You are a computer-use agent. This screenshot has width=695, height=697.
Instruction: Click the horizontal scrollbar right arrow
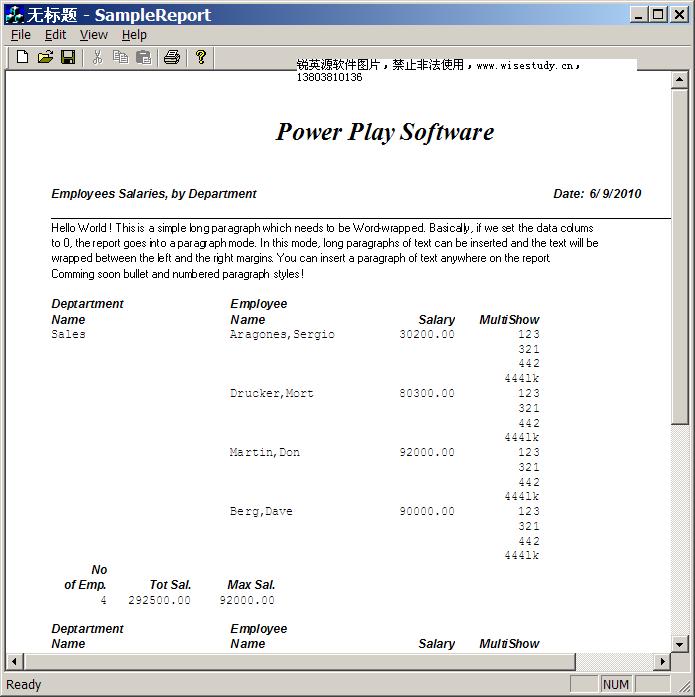point(663,661)
